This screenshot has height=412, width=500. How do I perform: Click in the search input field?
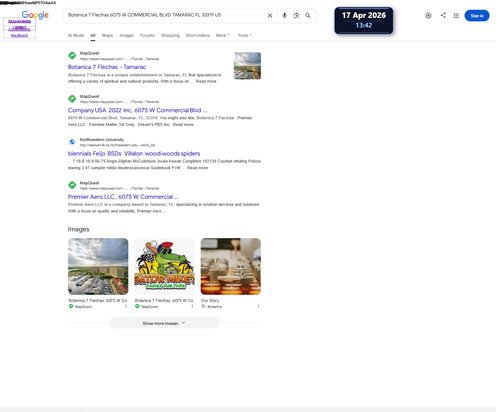click(165, 15)
